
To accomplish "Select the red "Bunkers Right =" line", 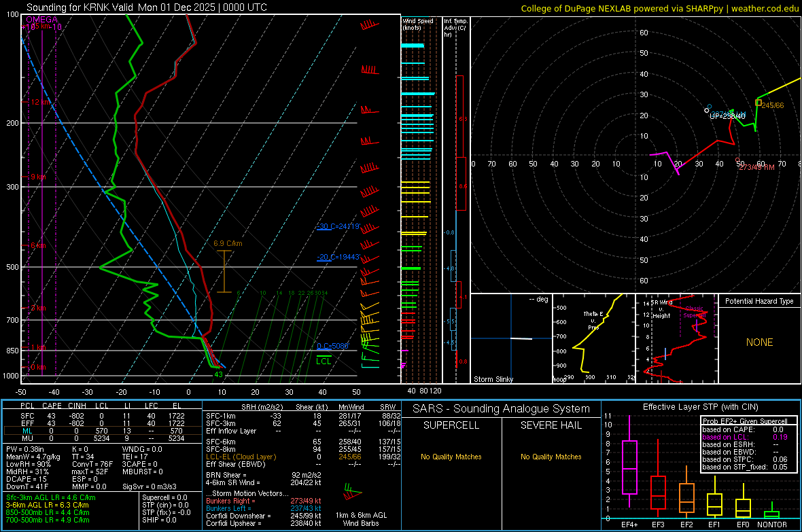I will (264, 501).
